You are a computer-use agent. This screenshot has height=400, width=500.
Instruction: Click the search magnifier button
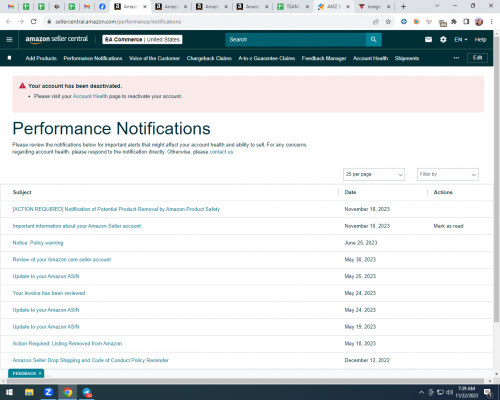pyautogui.click(x=374, y=39)
